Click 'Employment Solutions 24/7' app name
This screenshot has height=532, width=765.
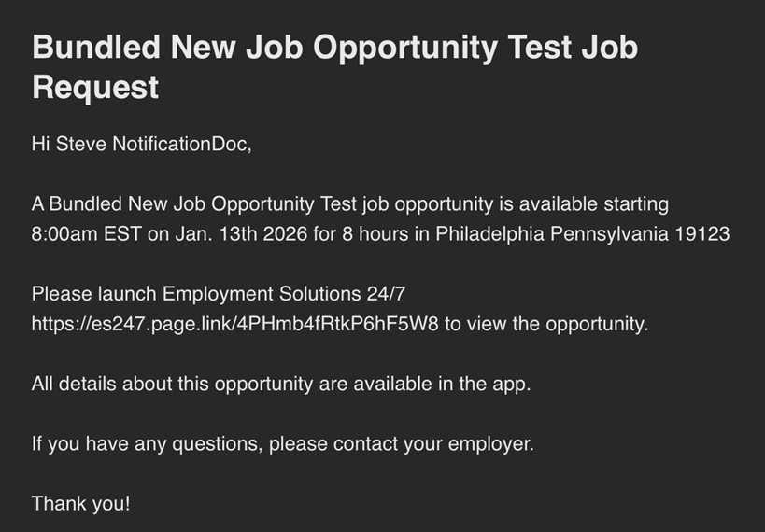click(x=283, y=294)
